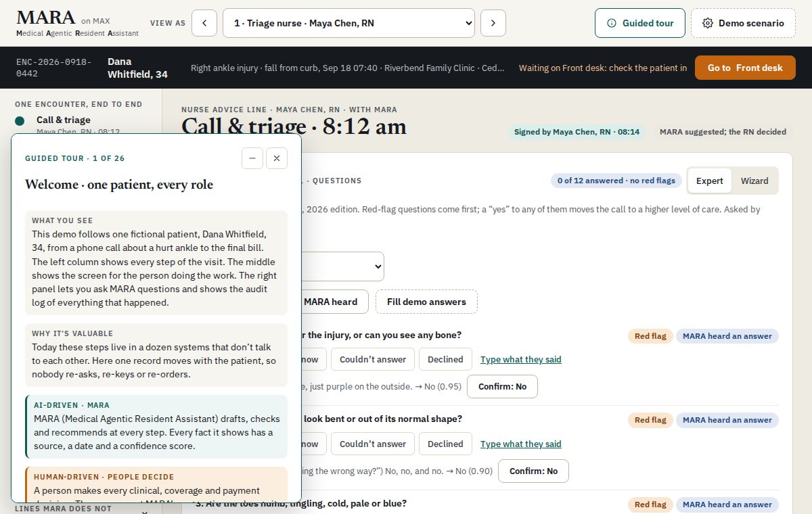Click the 'Welcome · one patient, every role' heading
812x514 pixels.
(119, 185)
